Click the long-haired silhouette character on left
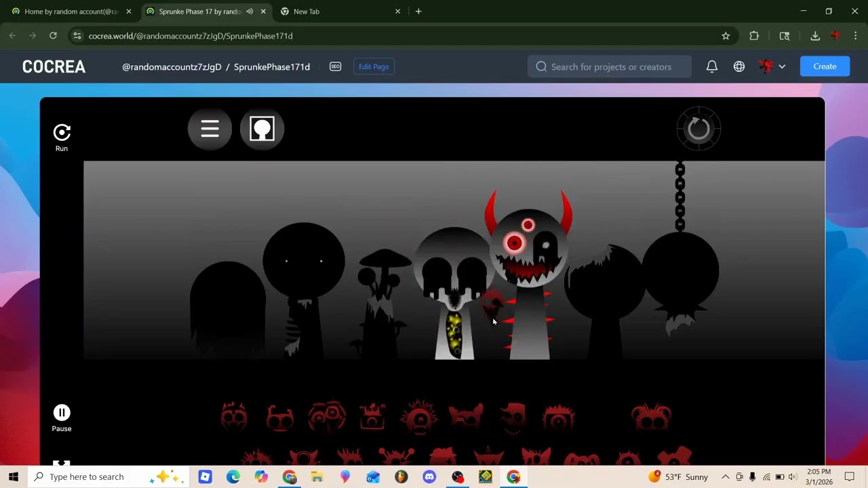The height and width of the screenshot is (488, 868). tap(228, 309)
